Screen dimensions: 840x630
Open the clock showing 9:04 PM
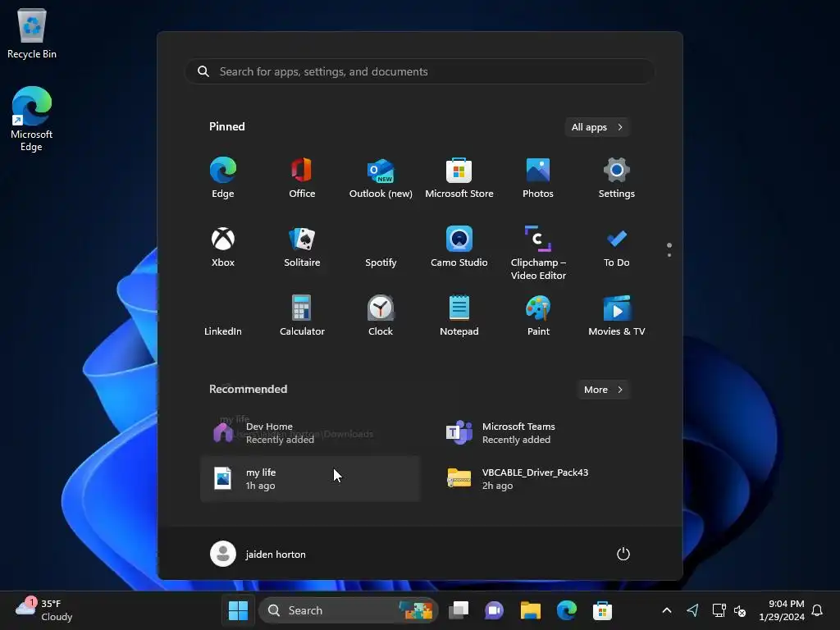782,610
